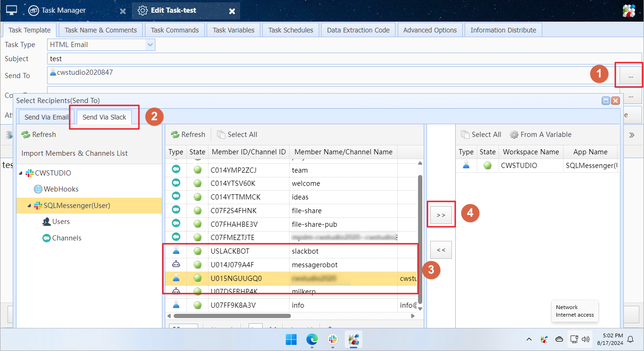Click the bot icon in the messagerobot row
Image resolution: width=644 pixels, height=351 pixels.
[176, 264]
